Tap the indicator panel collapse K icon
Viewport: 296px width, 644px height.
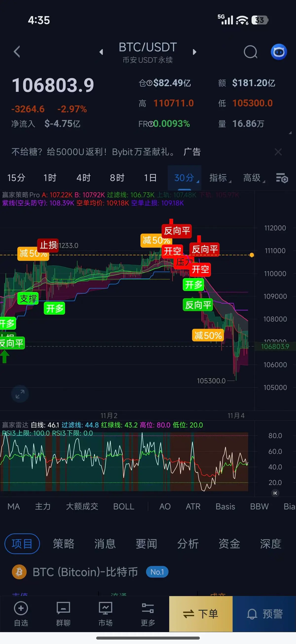[x=275, y=493]
